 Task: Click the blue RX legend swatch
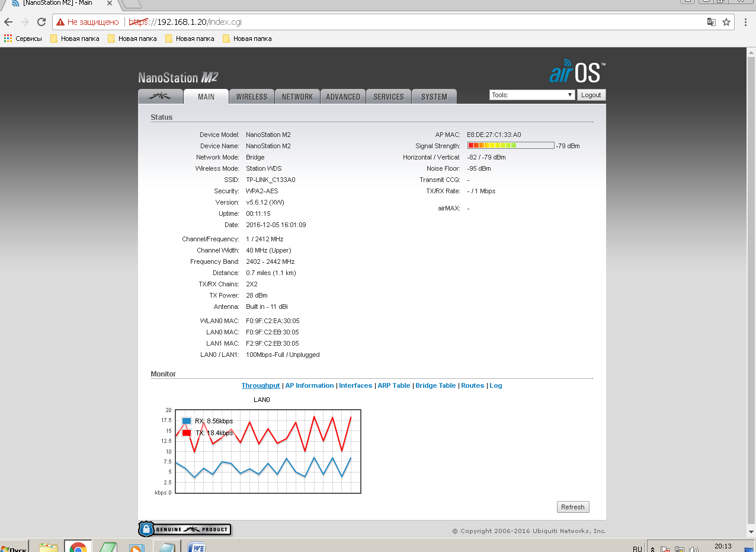tap(187, 421)
